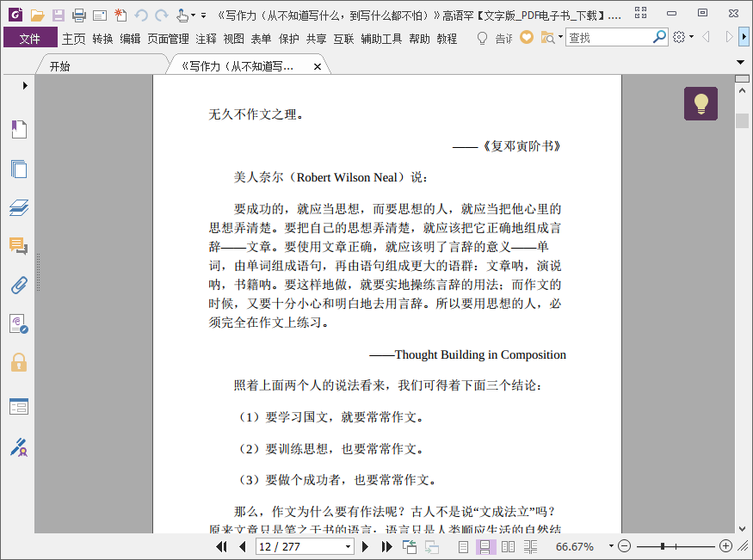Open attachments paperclip panel

tap(19, 285)
